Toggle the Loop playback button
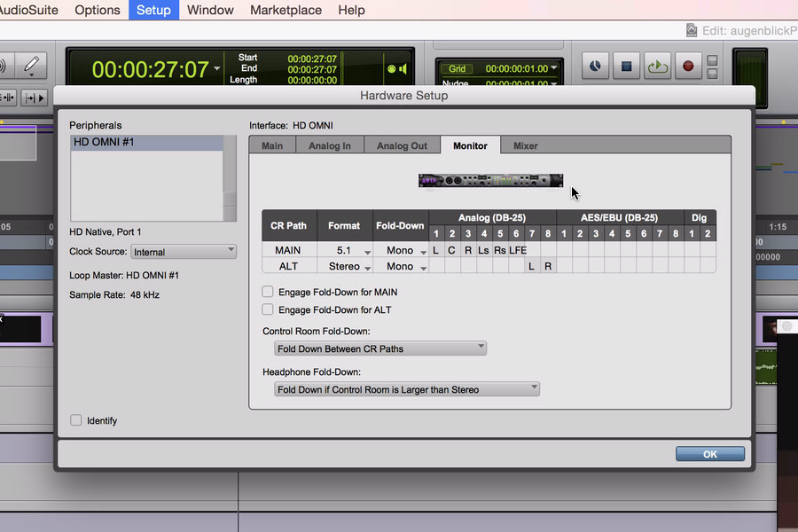 pyautogui.click(x=657, y=66)
